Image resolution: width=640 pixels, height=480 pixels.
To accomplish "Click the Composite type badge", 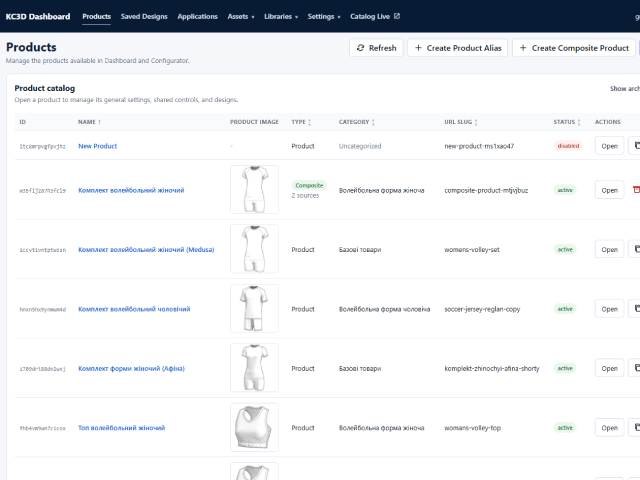I will pyautogui.click(x=309, y=185).
